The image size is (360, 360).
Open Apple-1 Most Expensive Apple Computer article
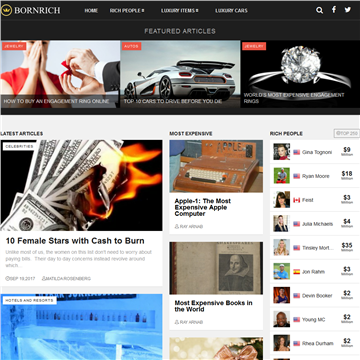click(x=203, y=207)
